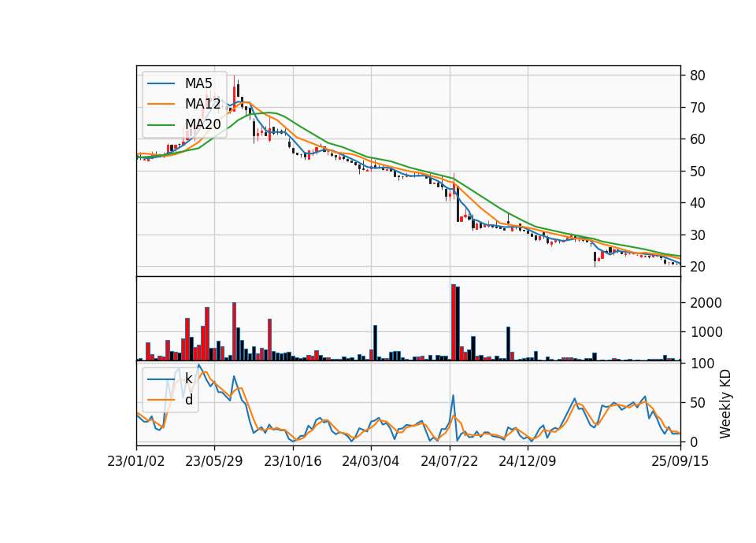Click the 80 price axis tick label
This screenshot has height=543, width=756.
coord(697,76)
